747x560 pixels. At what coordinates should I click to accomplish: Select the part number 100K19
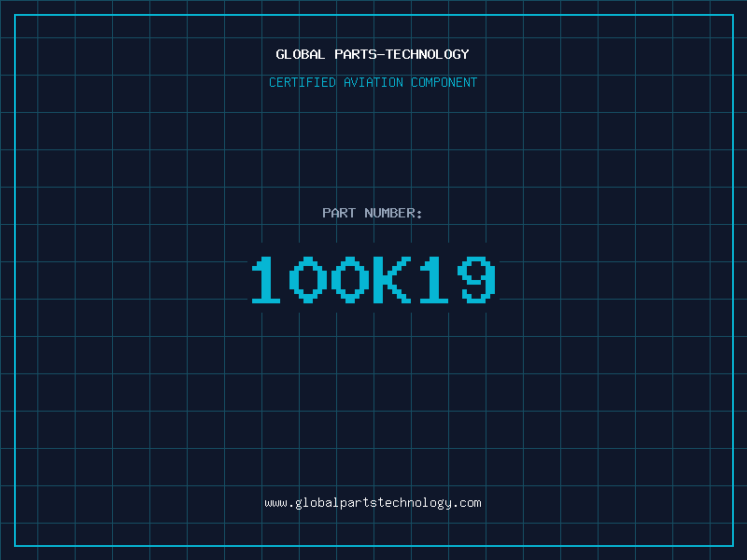point(373,280)
